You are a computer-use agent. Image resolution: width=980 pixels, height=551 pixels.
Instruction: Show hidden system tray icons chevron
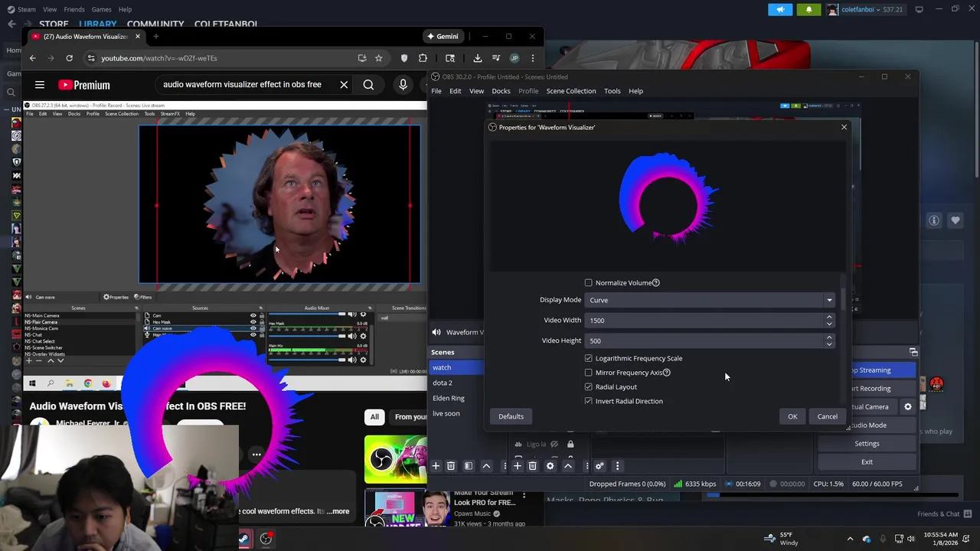point(850,539)
